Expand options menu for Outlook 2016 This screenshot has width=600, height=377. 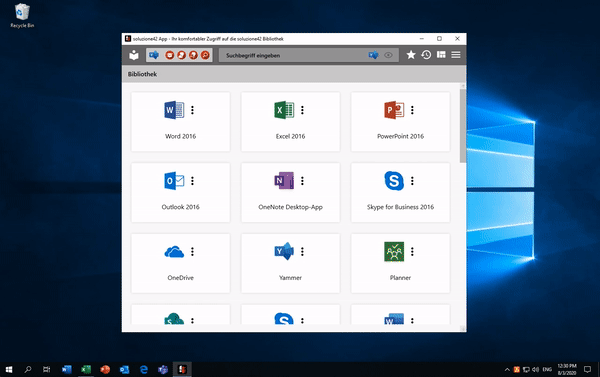(x=192, y=181)
